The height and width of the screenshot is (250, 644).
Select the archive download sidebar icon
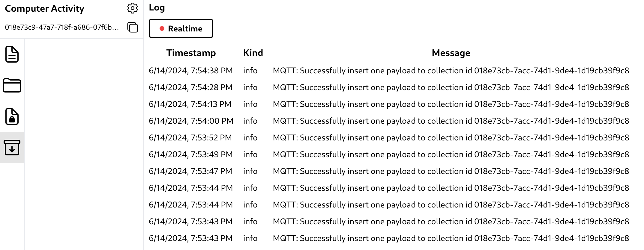pos(12,148)
